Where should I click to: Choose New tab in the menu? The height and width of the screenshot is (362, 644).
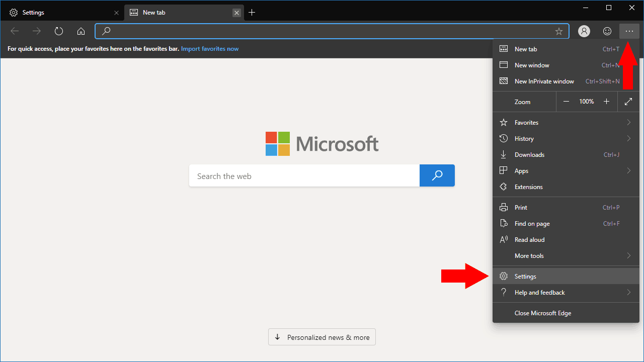566,49
